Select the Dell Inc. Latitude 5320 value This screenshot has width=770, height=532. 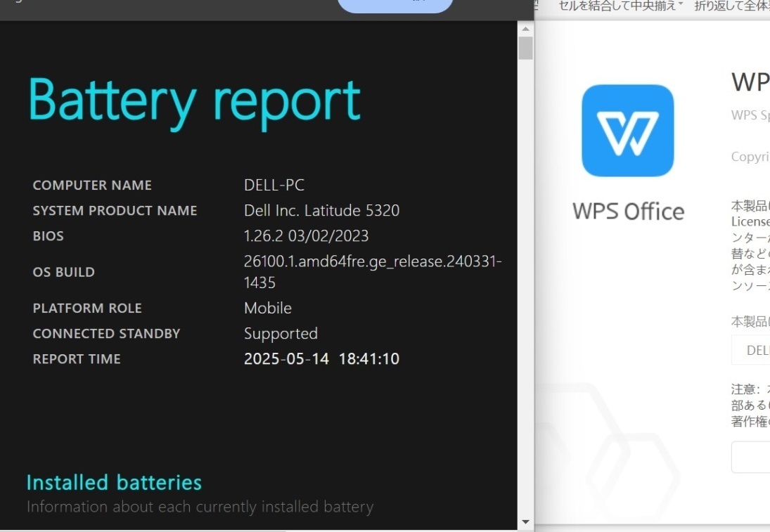(x=321, y=211)
